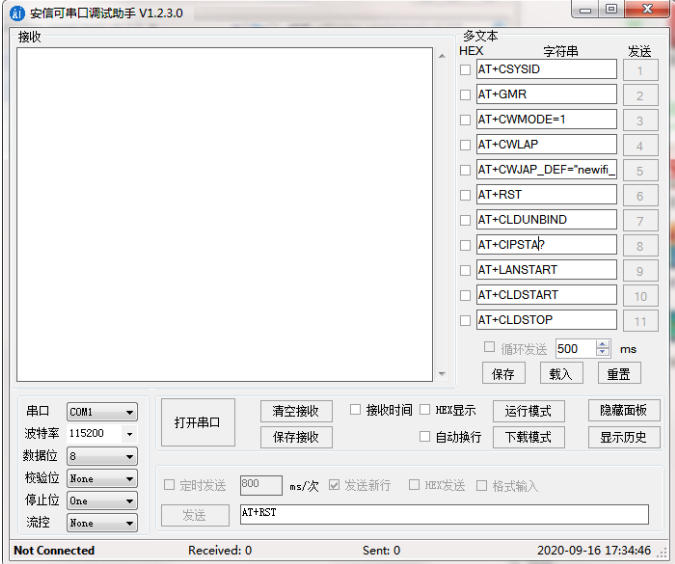Tick the HEX checkbox beside AT+GMR
Image resolution: width=675 pixels, height=564 pixels.
click(464, 95)
